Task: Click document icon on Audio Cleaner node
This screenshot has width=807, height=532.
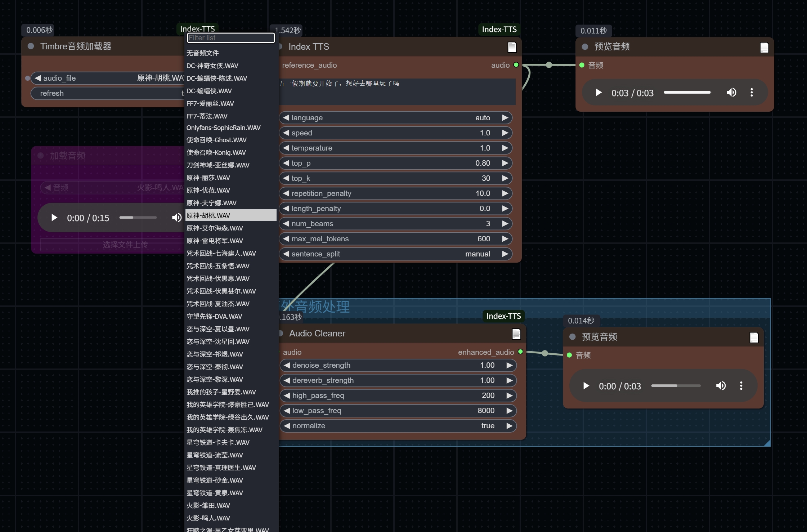Action: pyautogui.click(x=516, y=334)
